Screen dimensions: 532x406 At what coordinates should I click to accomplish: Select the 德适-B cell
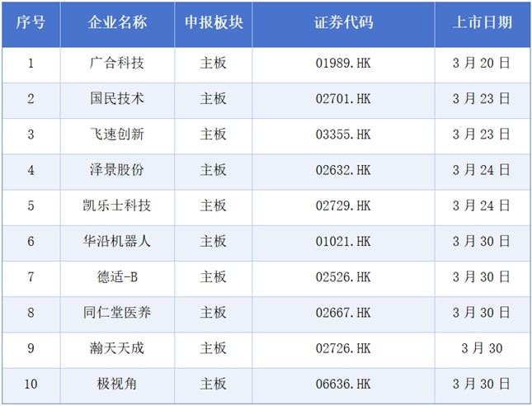(x=117, y=276)
